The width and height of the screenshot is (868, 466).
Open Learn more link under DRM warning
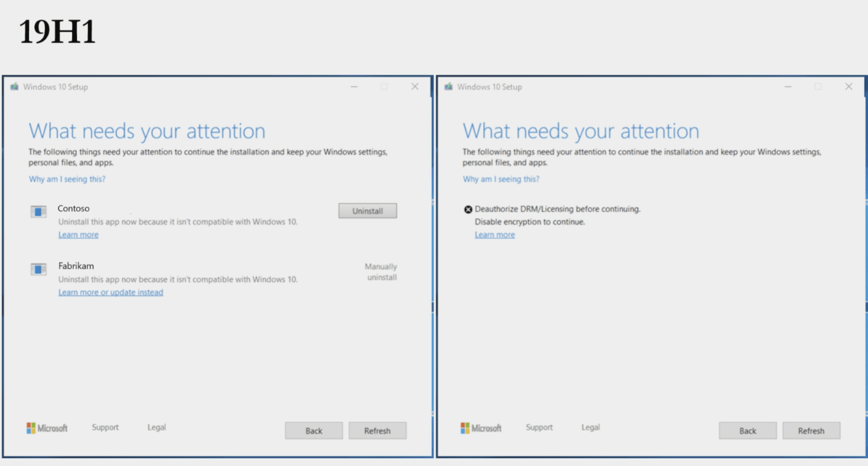click(x=495, y=235)
